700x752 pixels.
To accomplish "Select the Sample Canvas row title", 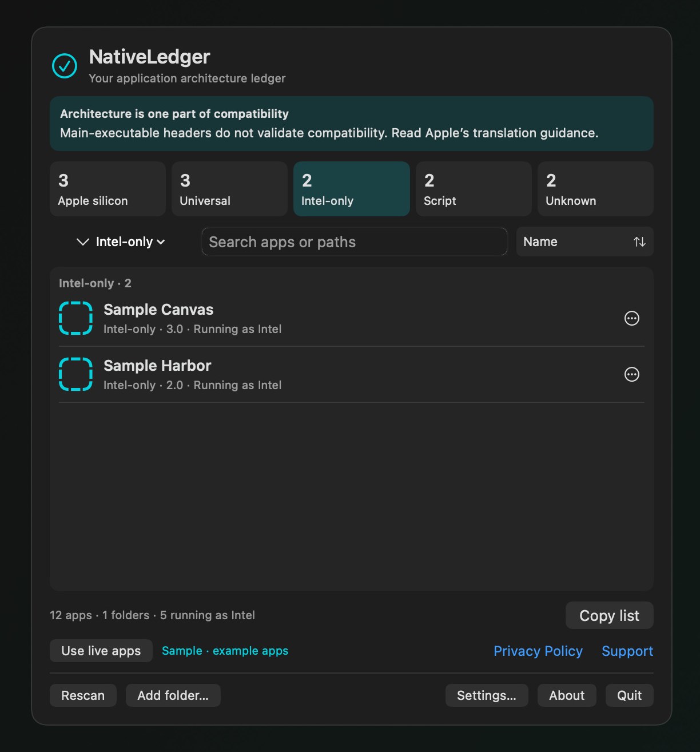I will (158, 310).
